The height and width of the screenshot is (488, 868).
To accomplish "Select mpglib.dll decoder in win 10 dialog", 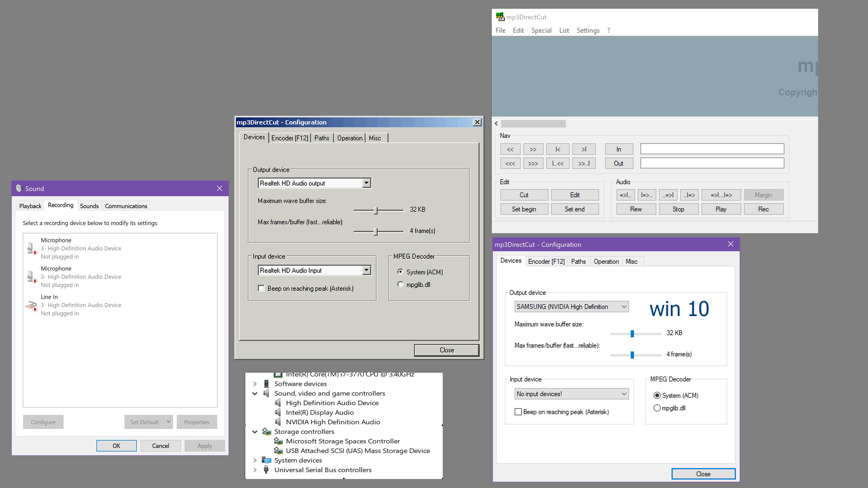I will (657, 408).
